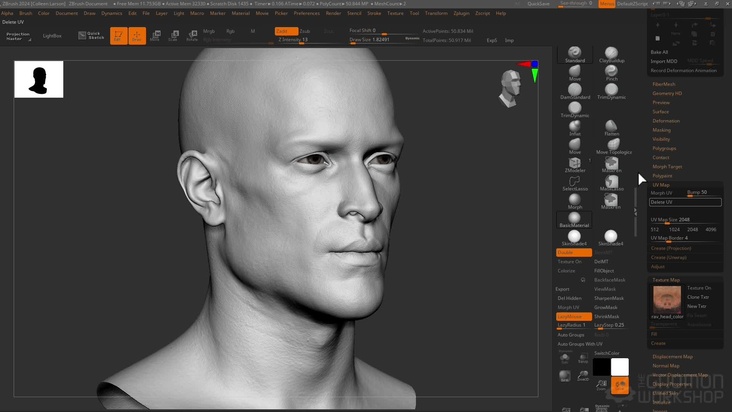Choose the BasicMaterial material sphere
Viewport: 732px width, 412px height.
coord(575,220)
